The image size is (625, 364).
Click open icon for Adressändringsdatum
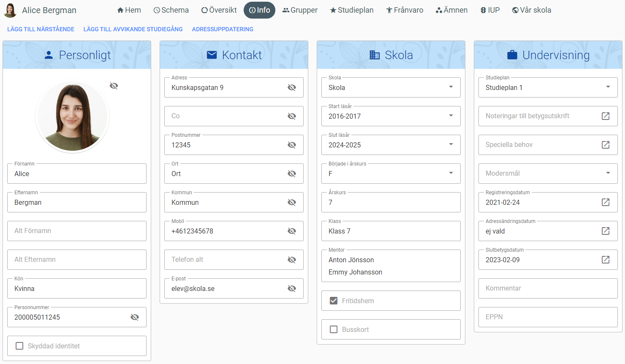pos(605,231)
